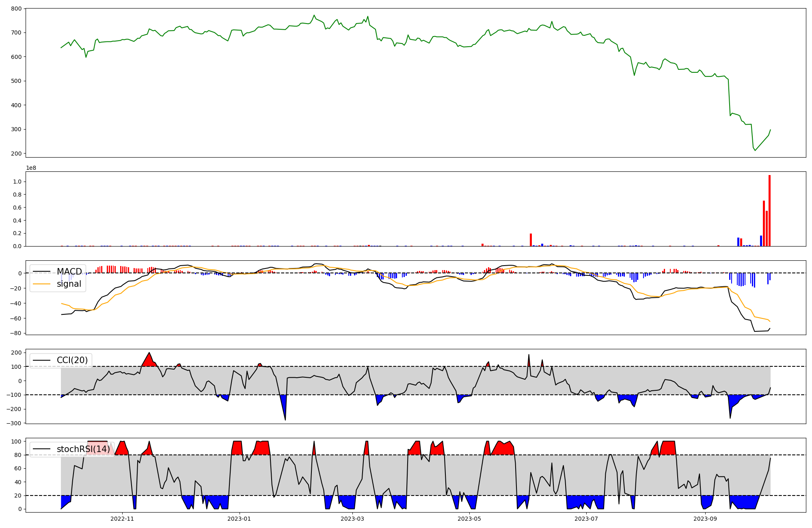Click the 2023-05 date tick label
The height and width of the screenshot is (528, 812).
click(x=470, y=519)
